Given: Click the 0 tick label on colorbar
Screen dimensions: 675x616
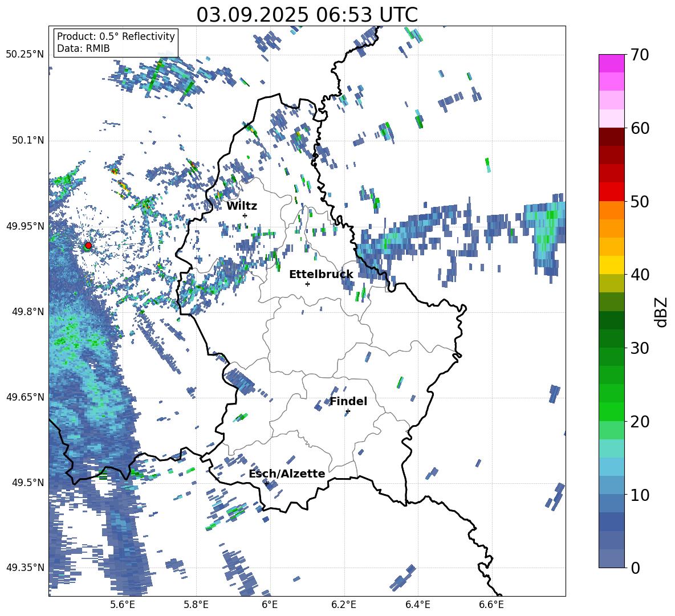Looking at the screenshot, I should [635, 568].
